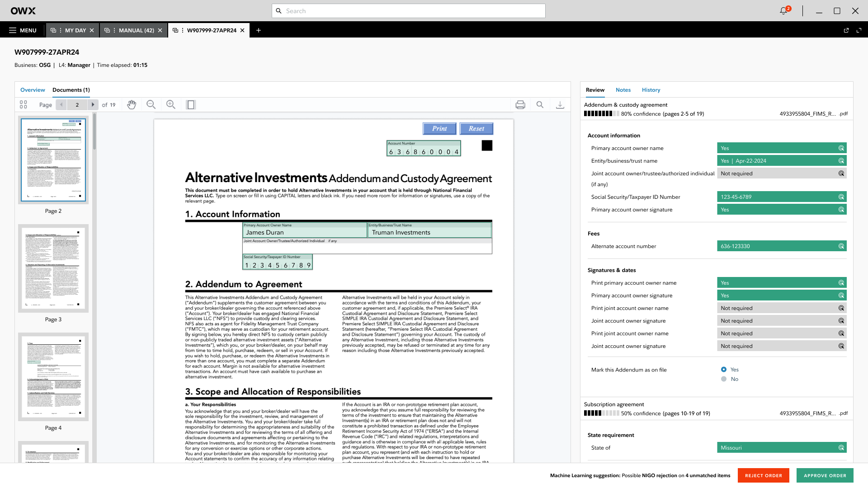Open the History tab

coord(651,90)
